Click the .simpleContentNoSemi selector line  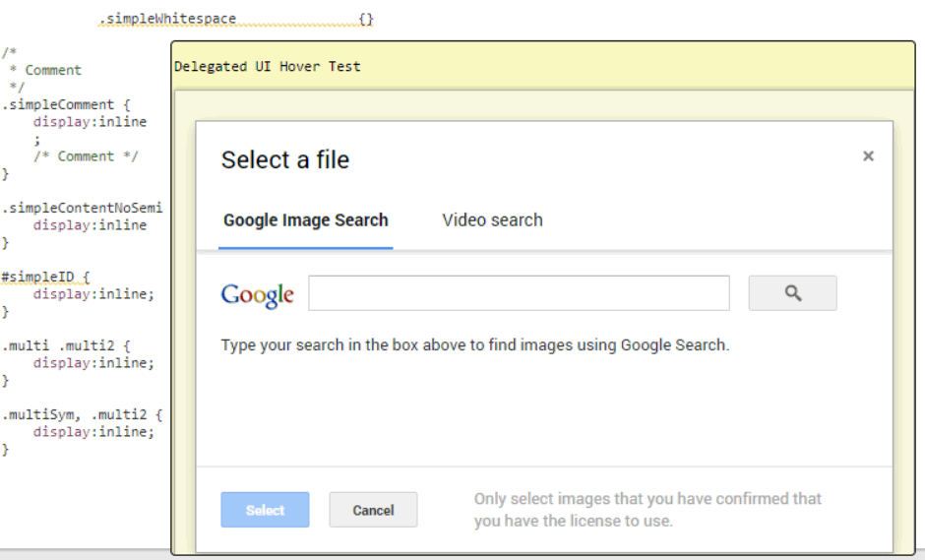(81, 208)
